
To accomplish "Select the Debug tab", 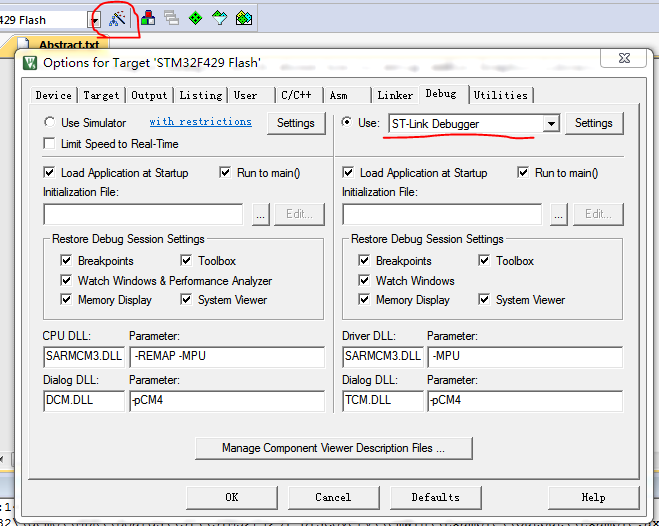I will [x=444, y=94].
